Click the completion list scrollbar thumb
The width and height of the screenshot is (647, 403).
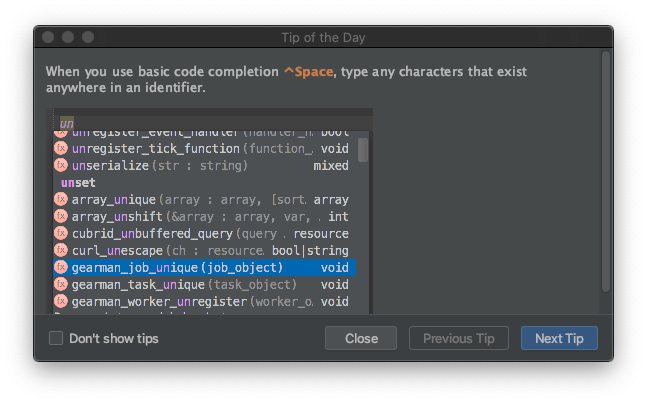[363, 149]
